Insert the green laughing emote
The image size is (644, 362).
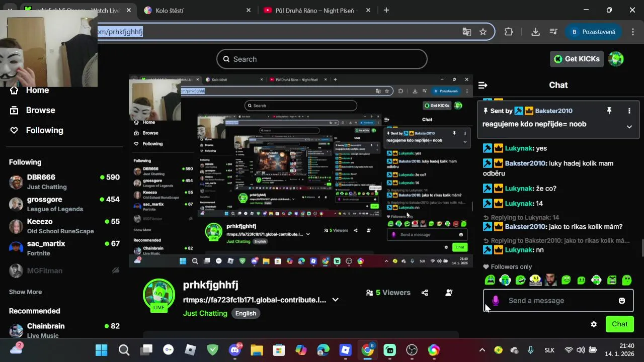pyautogui.click(x=520, y=280)
